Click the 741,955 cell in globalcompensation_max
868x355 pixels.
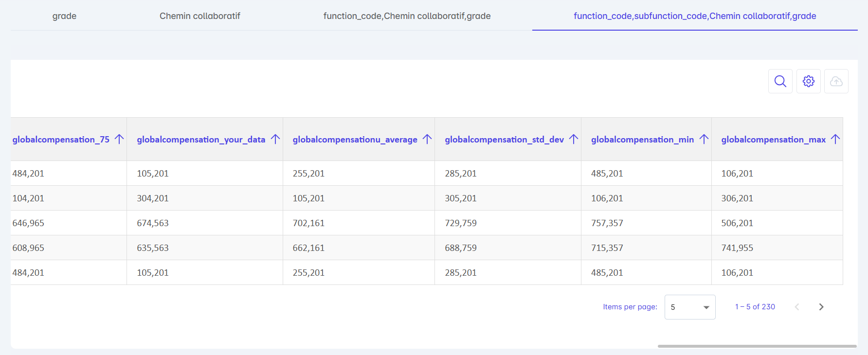pos(737,248)
